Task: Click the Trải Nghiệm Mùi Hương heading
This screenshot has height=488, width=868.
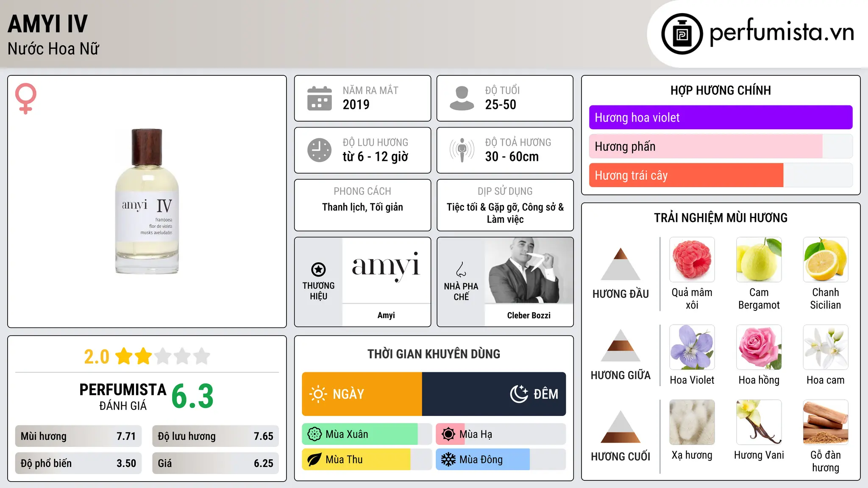Action: pos(721,218)
